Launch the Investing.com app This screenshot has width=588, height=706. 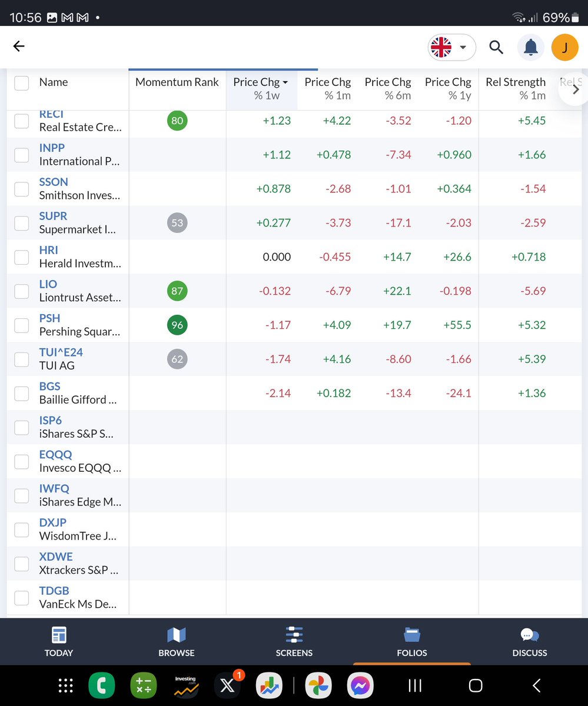(x=185, y=685)
